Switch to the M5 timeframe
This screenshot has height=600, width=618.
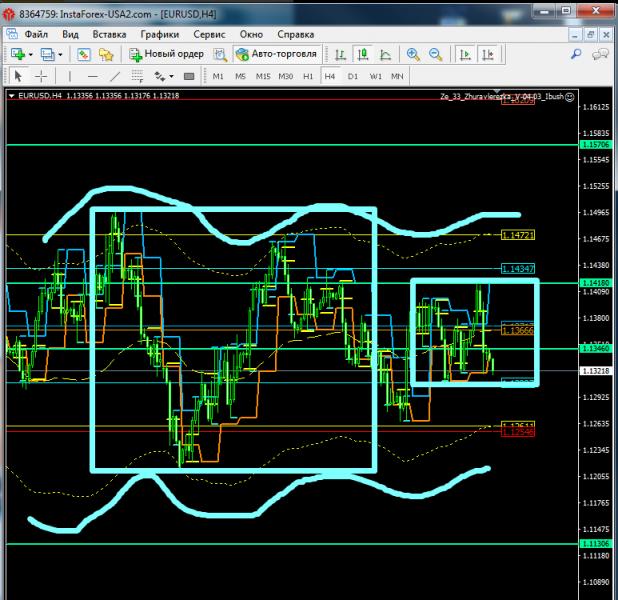pyautogui.click(x=240, y=76)
